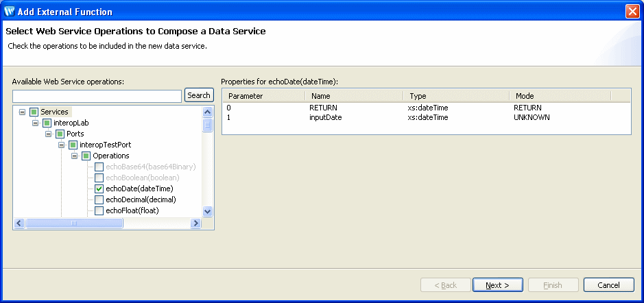Click tree horizontal scrollbar right arrow
644x303 pixels.
(x=195, y=223)
